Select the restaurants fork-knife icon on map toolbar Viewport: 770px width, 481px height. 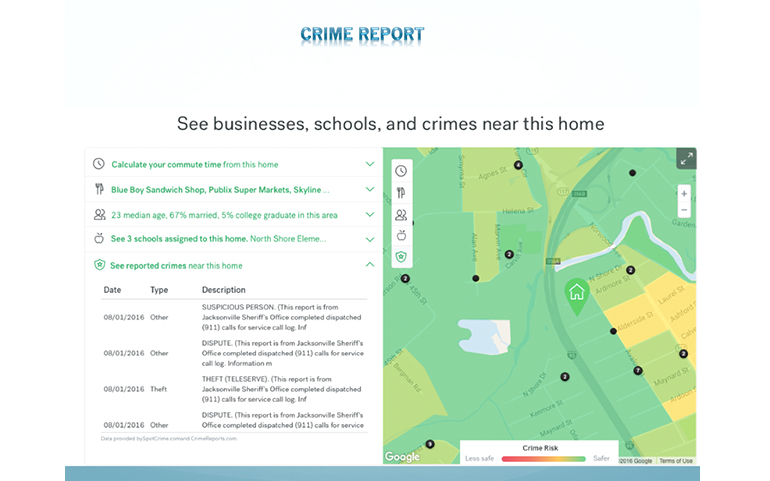400,193
